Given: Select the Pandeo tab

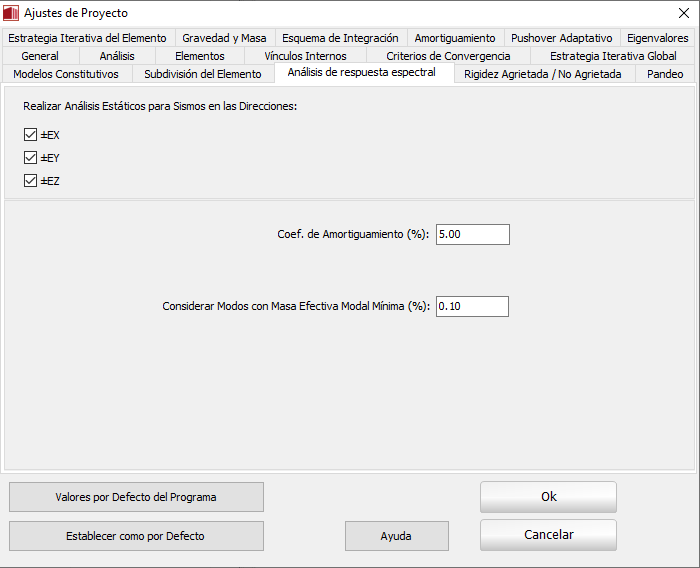Looking at the screenshot, I should pos(665,74).
